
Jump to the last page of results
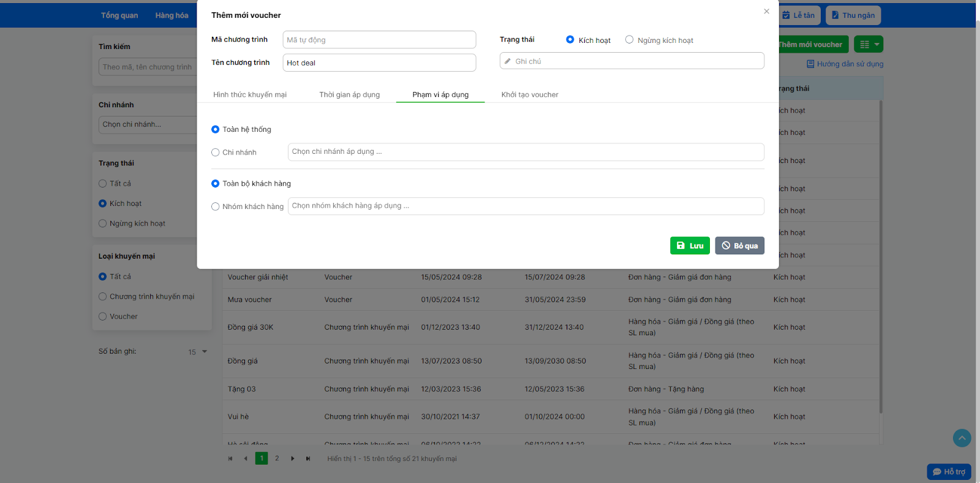coord(308,458)
